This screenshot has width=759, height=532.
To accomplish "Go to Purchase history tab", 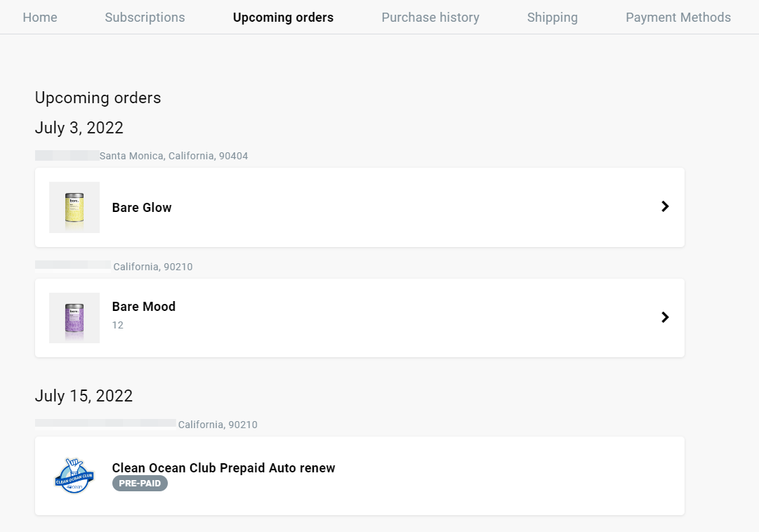I will [430, 18].
